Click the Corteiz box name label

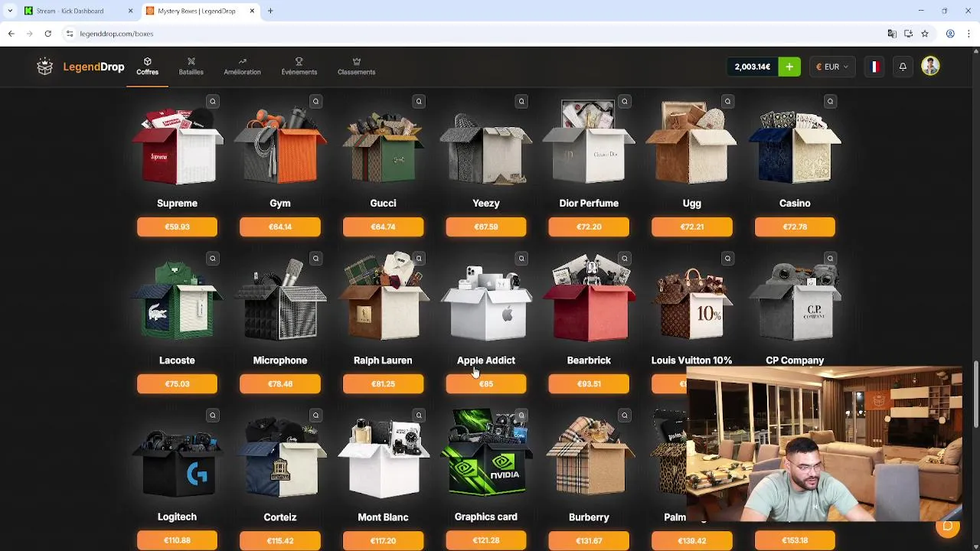pos(280,517)
